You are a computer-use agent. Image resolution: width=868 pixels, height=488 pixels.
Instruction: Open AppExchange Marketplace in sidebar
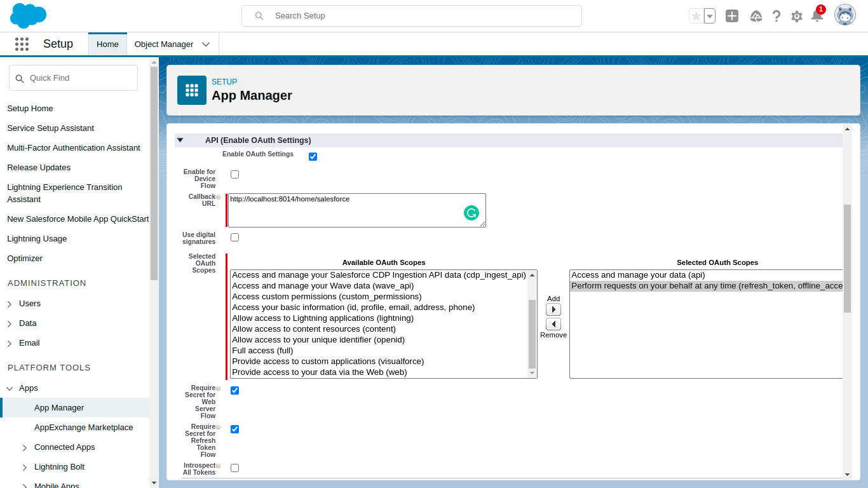[x=84, y=428]
